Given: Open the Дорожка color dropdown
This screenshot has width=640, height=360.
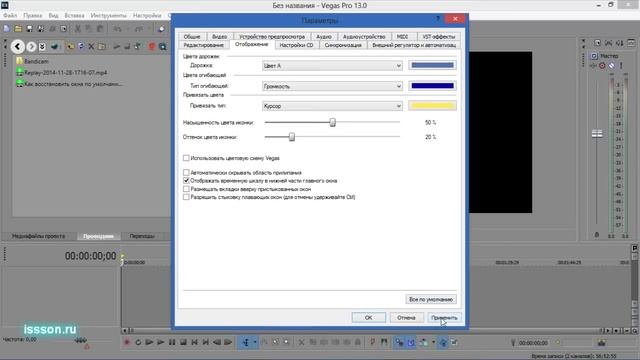Looking at the screenshot, I should 332,66.
